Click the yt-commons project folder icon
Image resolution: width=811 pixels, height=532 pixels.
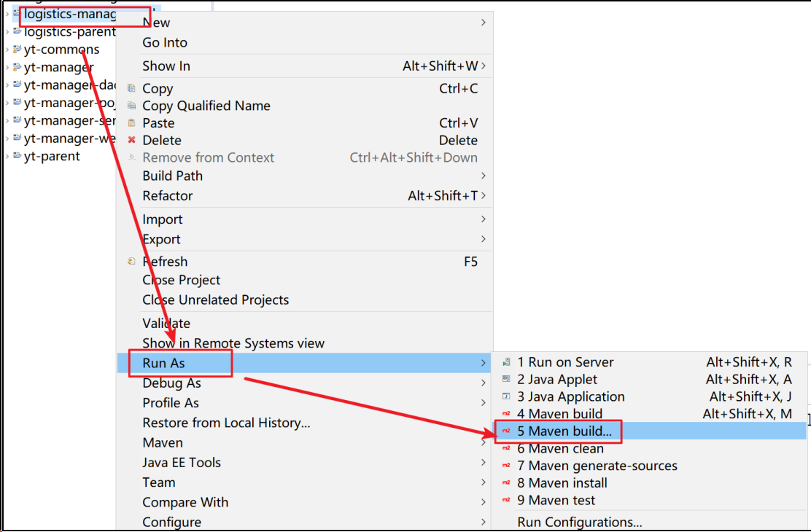pos(17,50)
